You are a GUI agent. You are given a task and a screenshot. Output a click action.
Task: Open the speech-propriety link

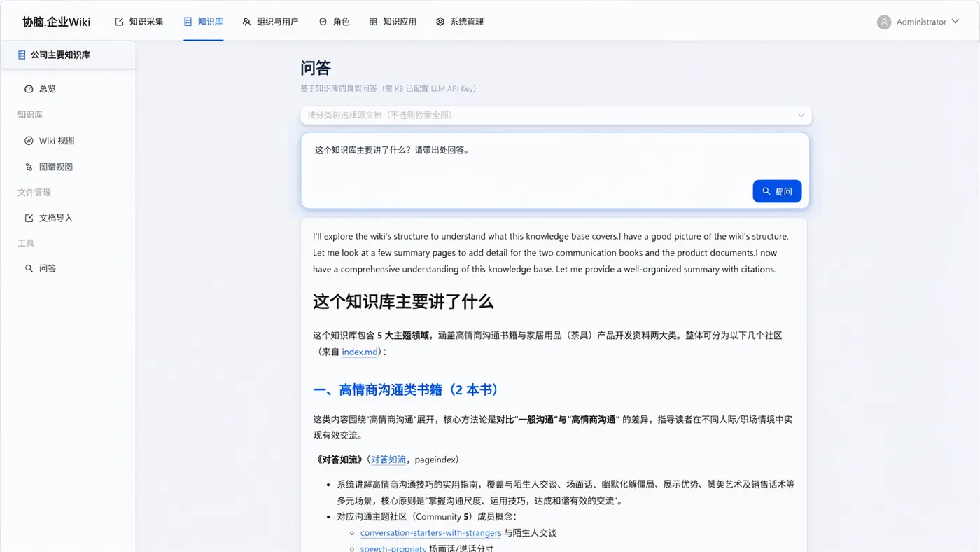click(393, 548)
